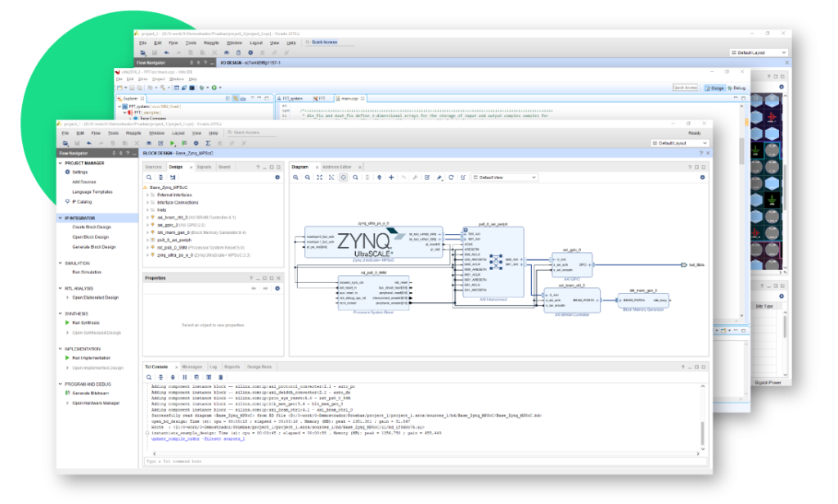Screen dimensions: 838x504
Task: Click Generate Block Design link
Action: pyautogui.click(x=93, y=247)
